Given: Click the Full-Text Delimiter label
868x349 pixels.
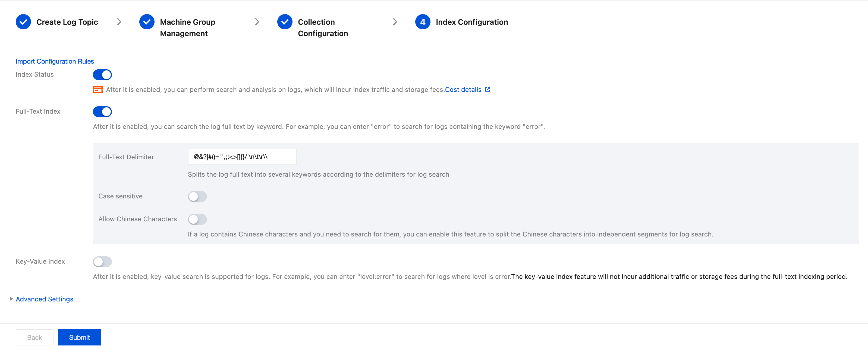Looking at the screenshot, I should click(126, 157).
